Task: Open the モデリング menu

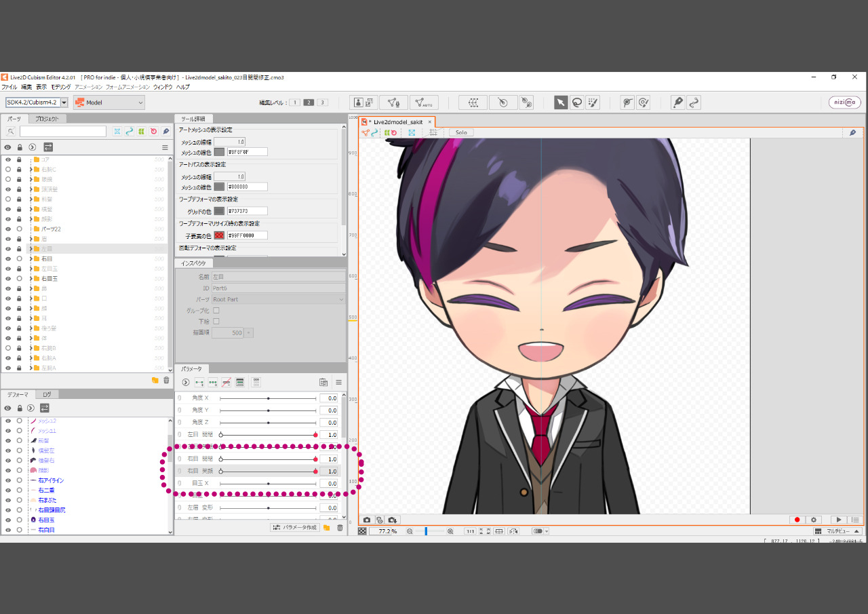Action: [x=61, y=87]
